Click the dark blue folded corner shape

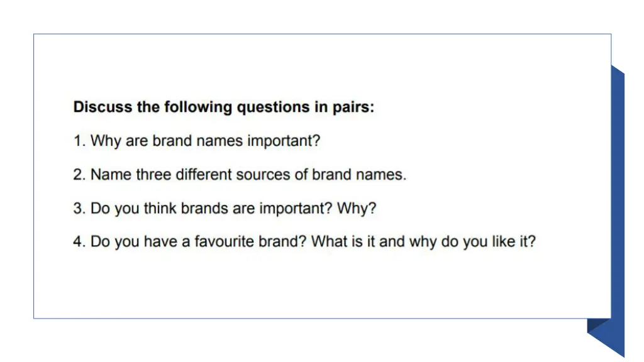click(599, 326)
